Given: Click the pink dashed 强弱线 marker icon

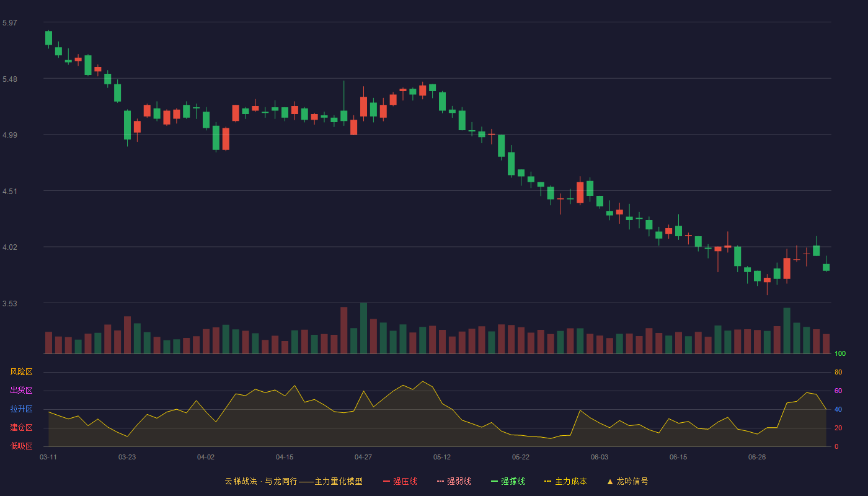Looking at the screenshot, I should [440, 481].
